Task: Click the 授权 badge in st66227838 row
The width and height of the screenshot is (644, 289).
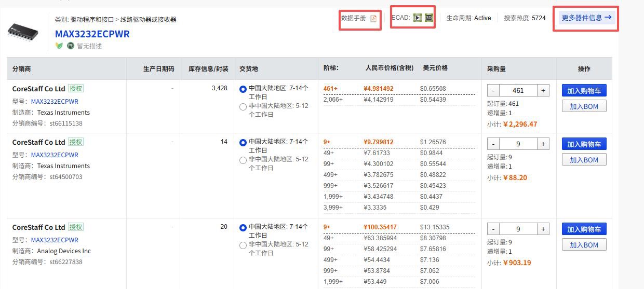Action: (x=76, y=227)
